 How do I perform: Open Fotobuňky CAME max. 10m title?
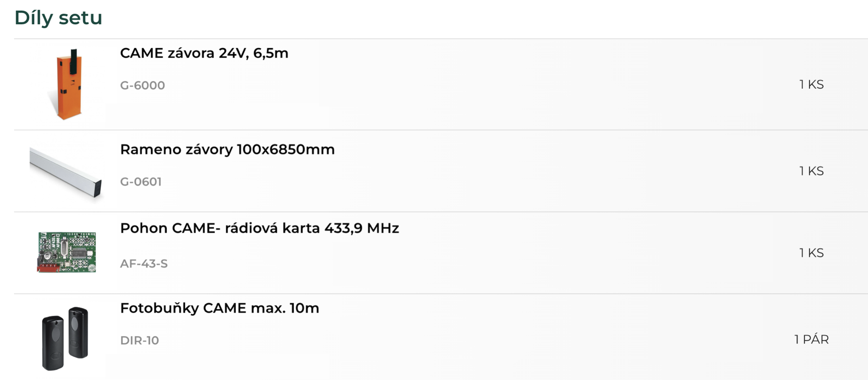(220, 308)
